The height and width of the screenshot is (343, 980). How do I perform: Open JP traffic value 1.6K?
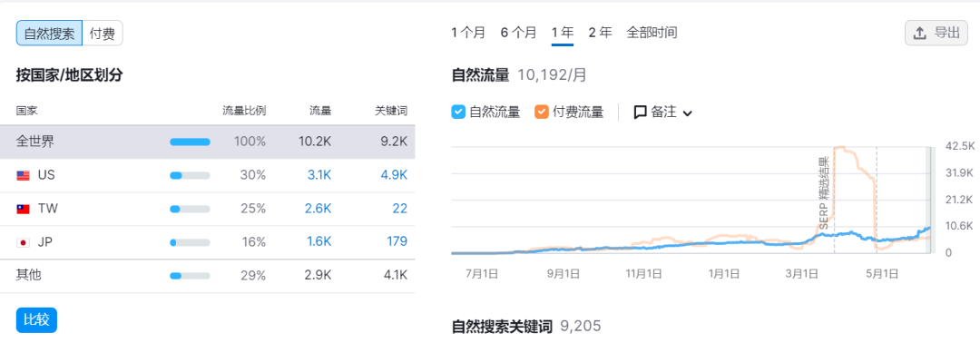coord(318,241)
